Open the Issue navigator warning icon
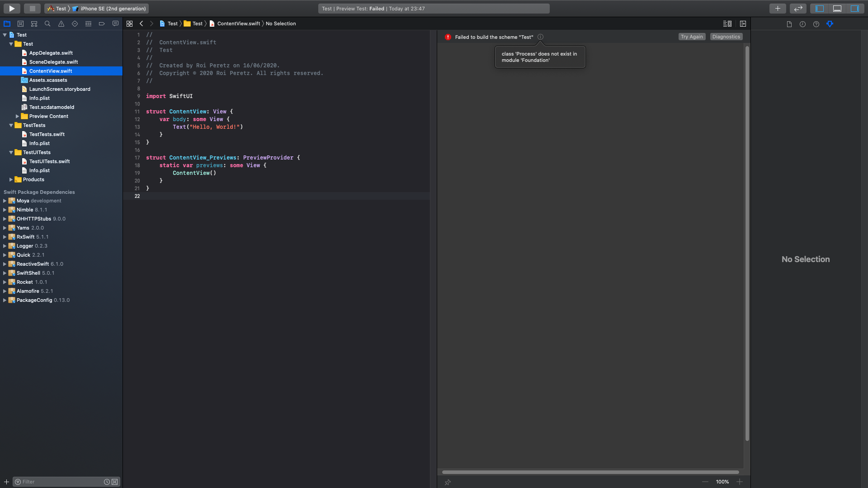The width and height of the screenshot is (868, 488). [x=61, y=23]
